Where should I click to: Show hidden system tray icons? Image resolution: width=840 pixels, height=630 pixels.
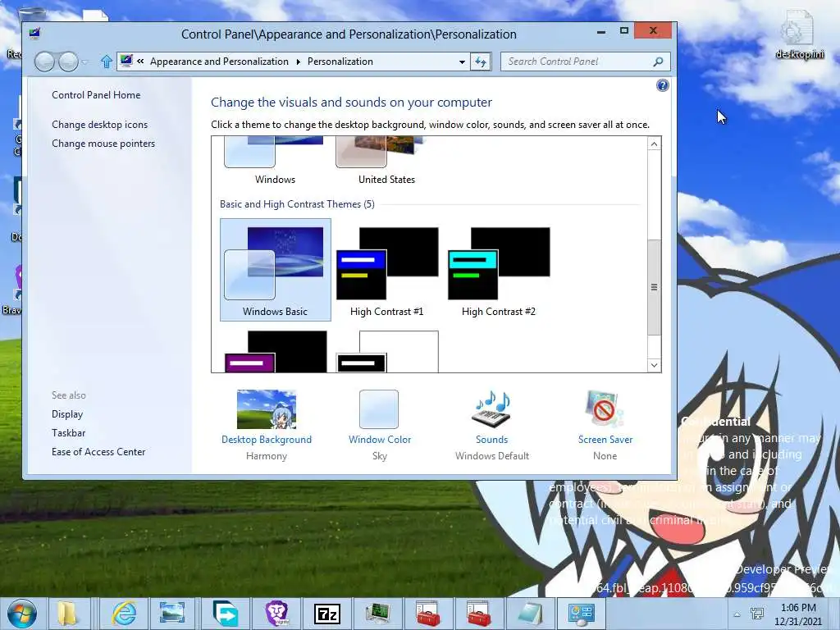[737, 614]
